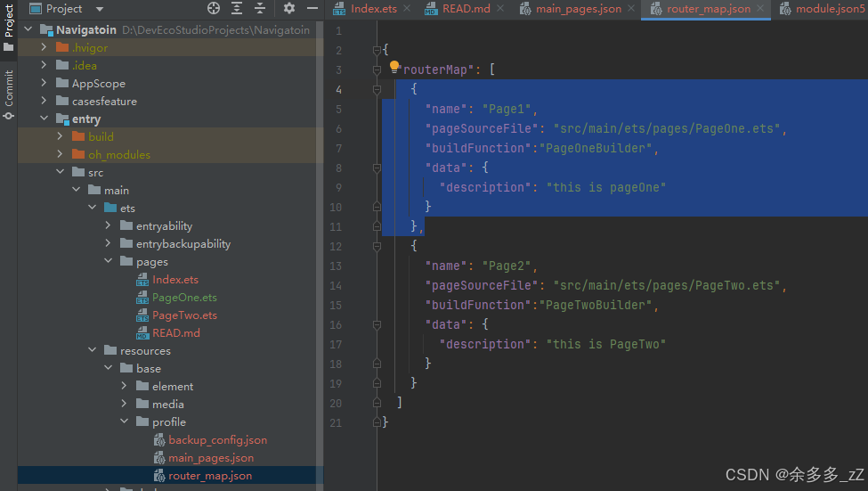Click the entry module folder icon
This screenshot has height=491, width=868.
pos(62,119)
